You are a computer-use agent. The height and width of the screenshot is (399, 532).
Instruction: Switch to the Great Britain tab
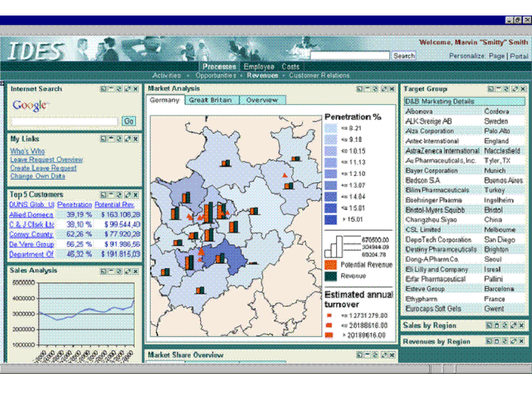tap(212, 100)
